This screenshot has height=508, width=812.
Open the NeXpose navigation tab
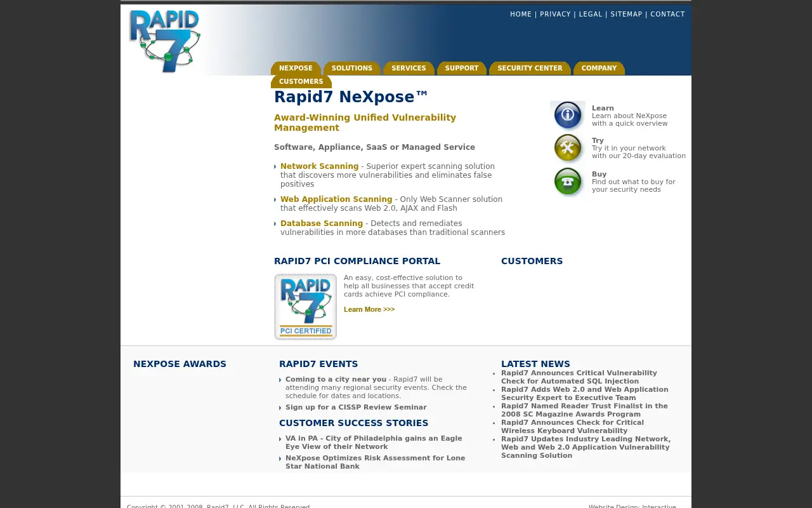pos(296,69)
